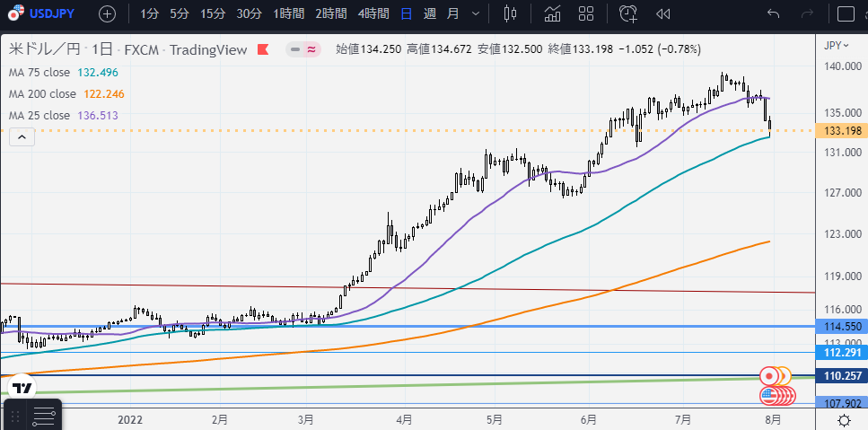Click the 110.257 price line label

(x=842, y=376)
